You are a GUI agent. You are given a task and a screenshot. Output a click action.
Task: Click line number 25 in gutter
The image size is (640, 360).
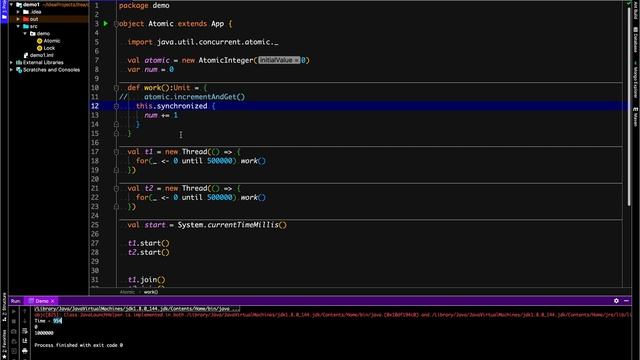(x=95, y=225)
